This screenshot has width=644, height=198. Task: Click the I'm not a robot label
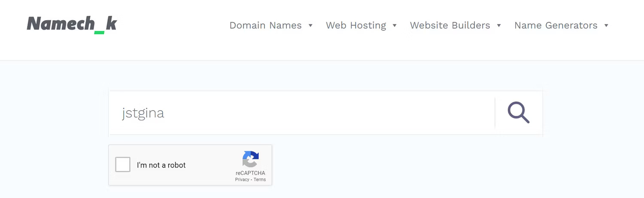pyautogui.click(x=161, y=165)
